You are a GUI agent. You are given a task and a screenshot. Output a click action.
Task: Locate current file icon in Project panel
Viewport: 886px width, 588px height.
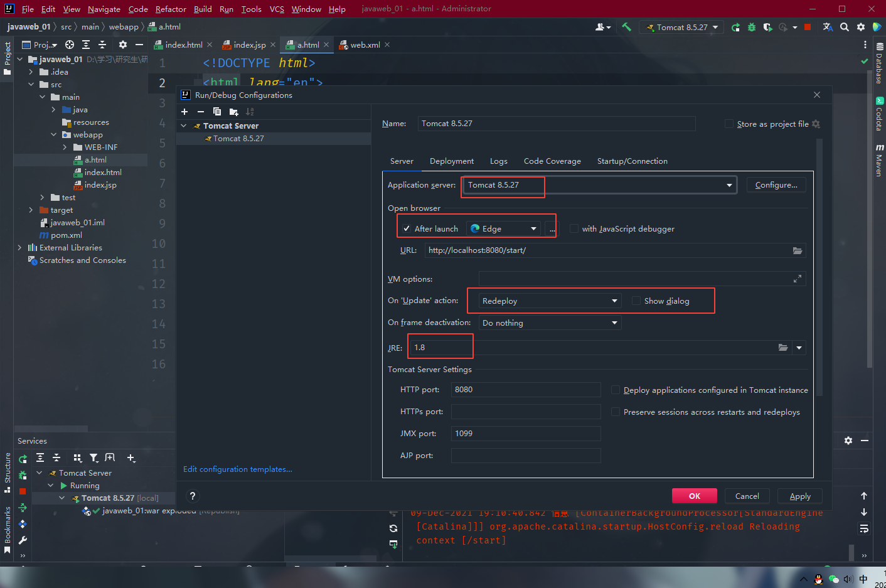tap(70, 45)
